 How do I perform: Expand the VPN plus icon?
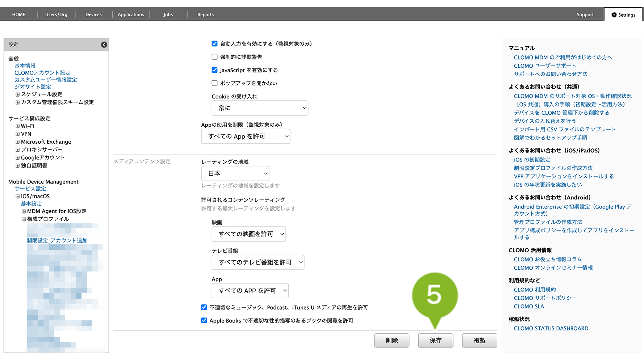(x=17, y=134)
